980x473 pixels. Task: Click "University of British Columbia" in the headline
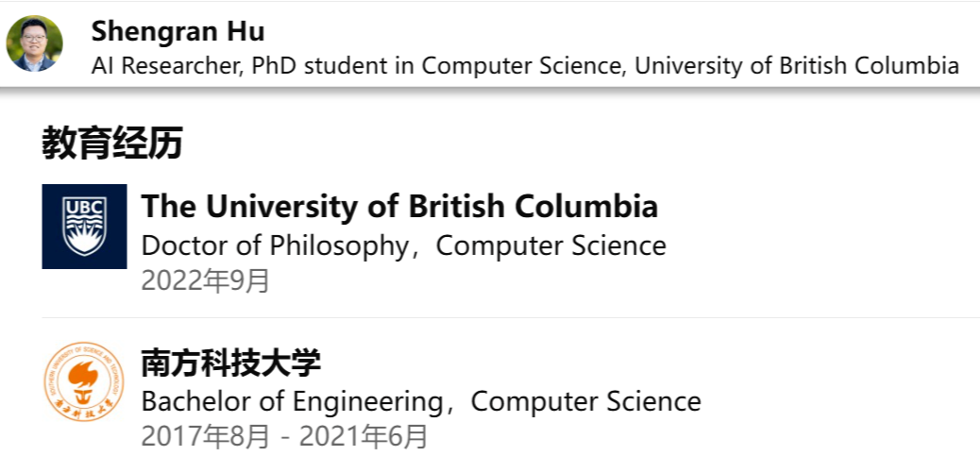click(x=796, y=66)
